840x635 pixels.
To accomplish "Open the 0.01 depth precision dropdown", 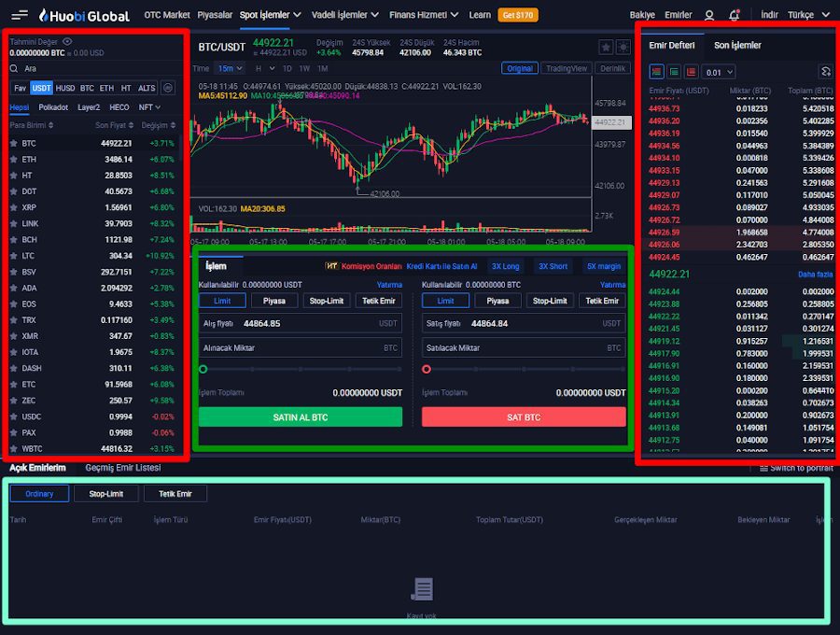I will coord(719,72).
